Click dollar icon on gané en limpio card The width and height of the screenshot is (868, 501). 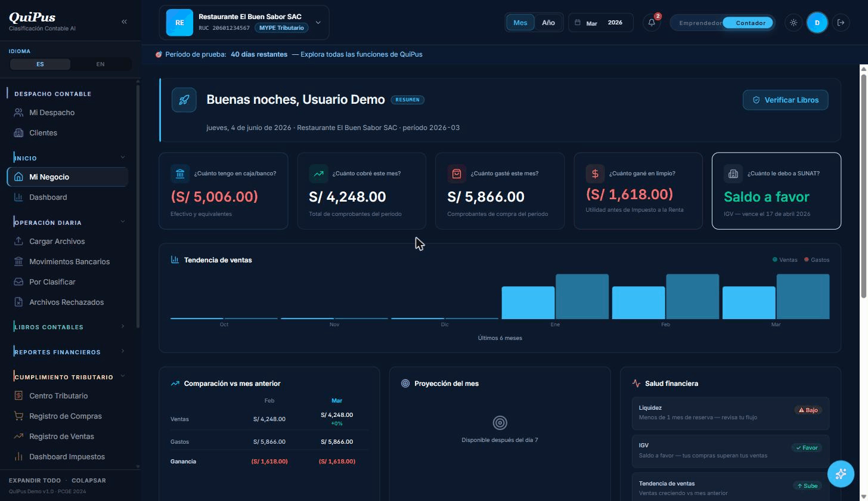pos(595,174)
